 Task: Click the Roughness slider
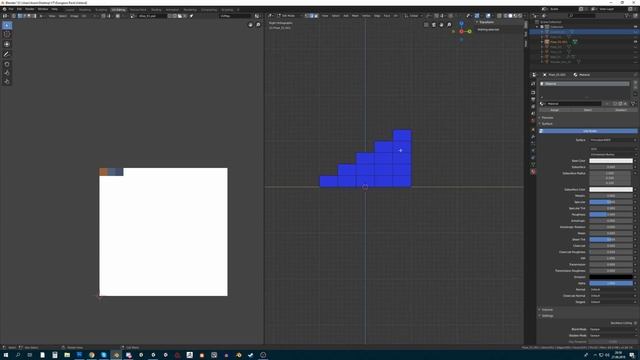(611, 215)
